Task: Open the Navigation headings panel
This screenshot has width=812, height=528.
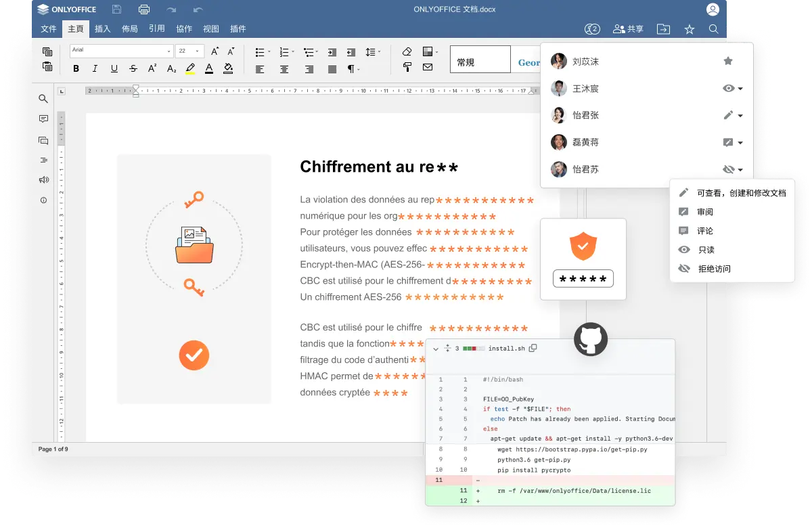Action: point(43,160)
